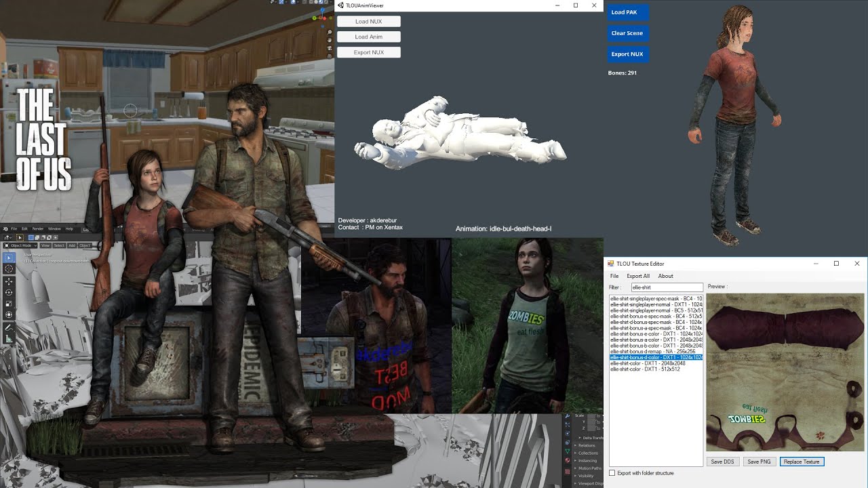Select the Blender Rotate tool
The width and height of the screenshot is (868, 488).
tap(9, 293)
